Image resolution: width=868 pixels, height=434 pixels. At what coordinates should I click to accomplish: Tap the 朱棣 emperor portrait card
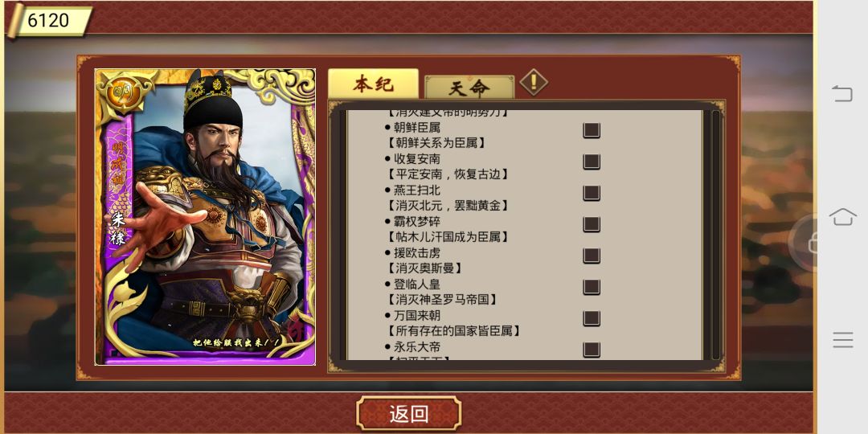click(x=205, y=216)
